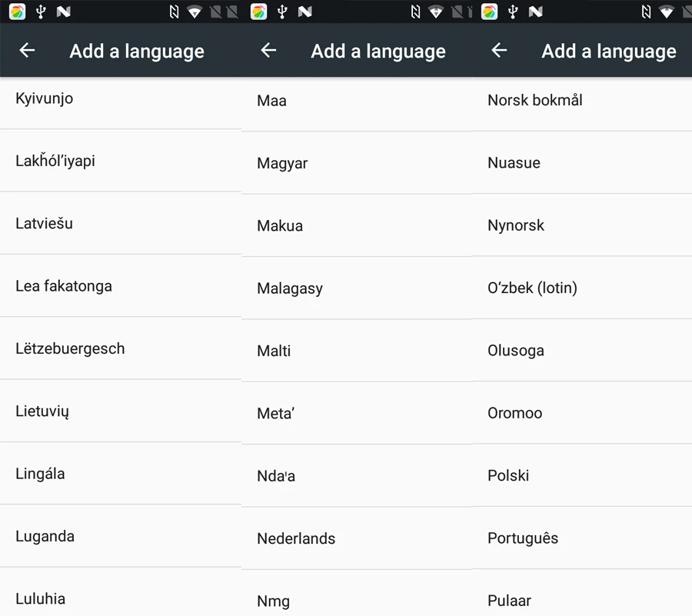Tap USB icon in leftmost status bar
The width and height of the screenshot is (692, 616).
point(41,12)
